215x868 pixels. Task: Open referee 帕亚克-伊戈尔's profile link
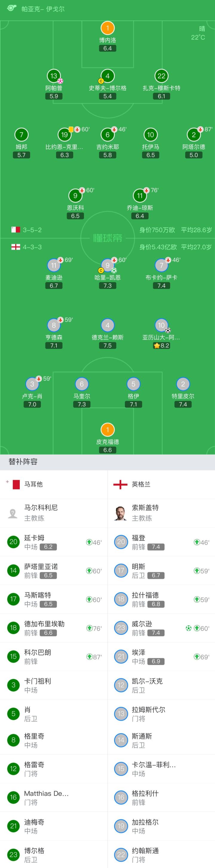point(43,9)
